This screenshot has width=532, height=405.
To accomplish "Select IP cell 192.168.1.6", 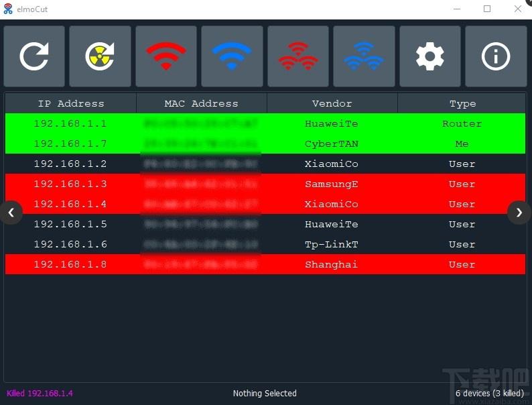I will [70, 244].
